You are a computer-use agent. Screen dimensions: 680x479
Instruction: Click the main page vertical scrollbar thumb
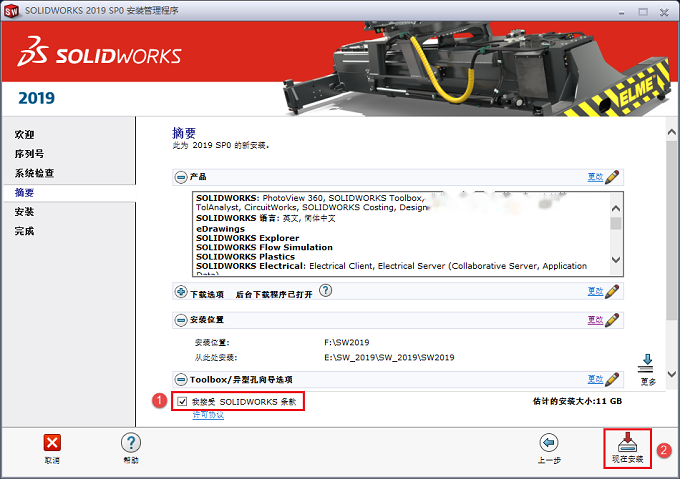click(x=672, y=230)
